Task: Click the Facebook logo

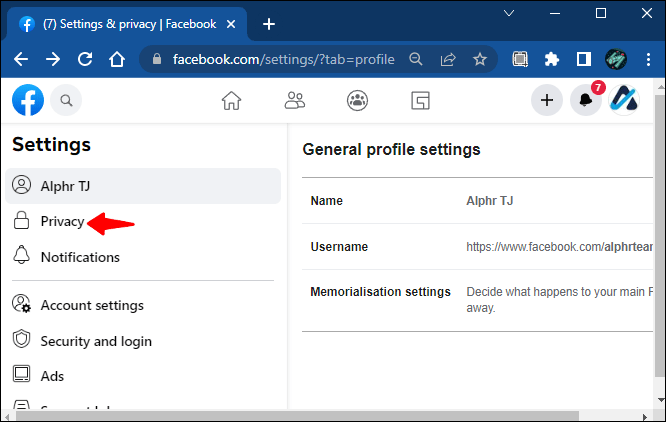Action: [x=28, y=100]
